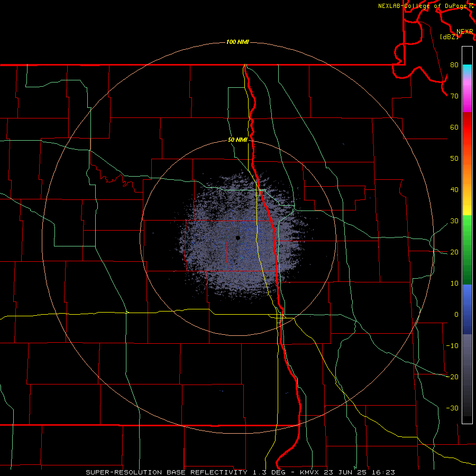Select the 40 value on the dBZ scale
This screenshot has height=476, width=476.
click(454, 190)
